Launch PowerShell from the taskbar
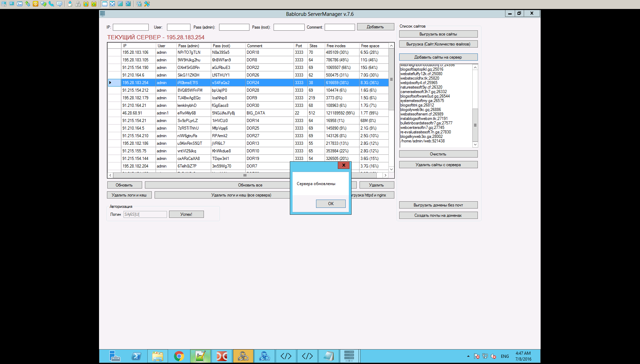Image resolution: width=640 pixels, height=364 pixels. pos(136,356)
